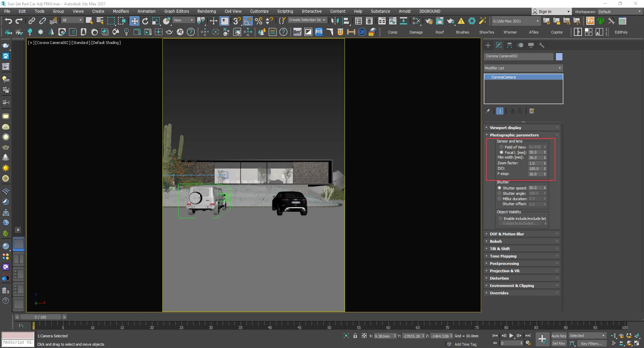Toggle the Angle Snap icon
The image size is (644, 348).
point(248,21)
